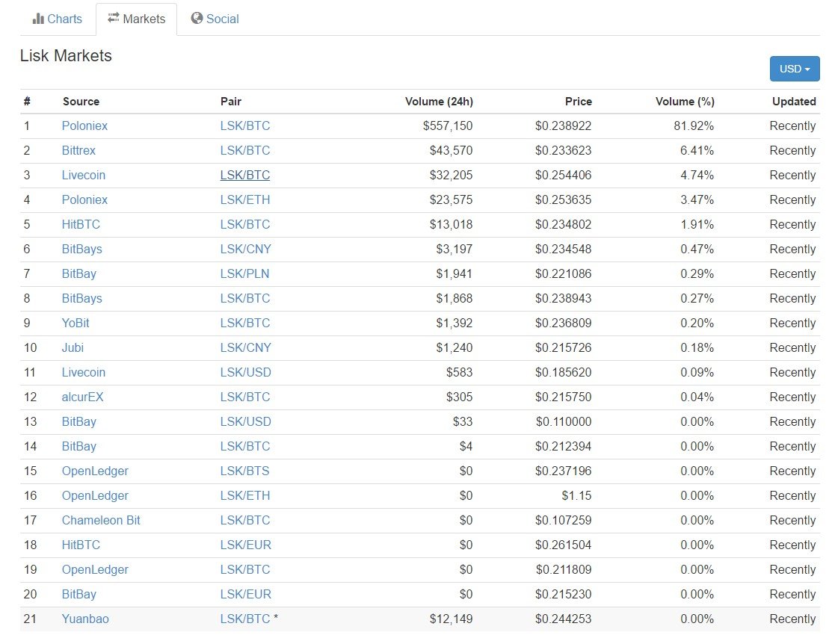
Task: Select the Markets tab
Action: [x=136, y=19]
